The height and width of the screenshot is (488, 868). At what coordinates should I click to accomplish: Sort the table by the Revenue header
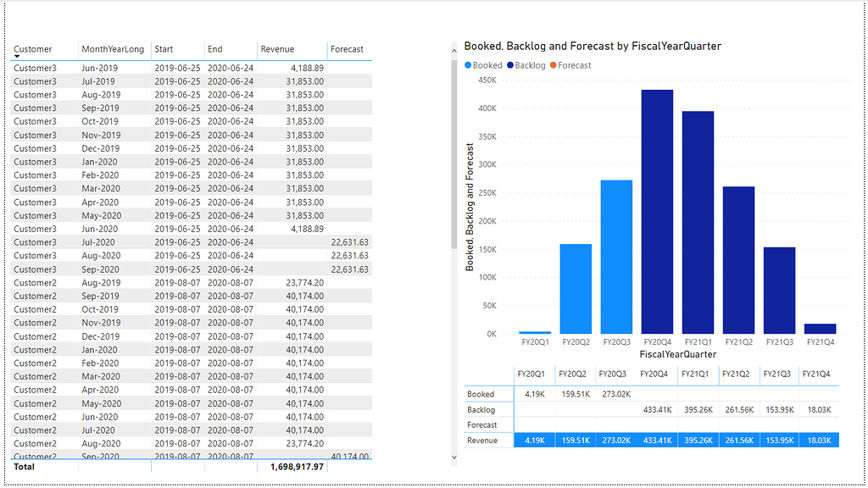(277, 49)
